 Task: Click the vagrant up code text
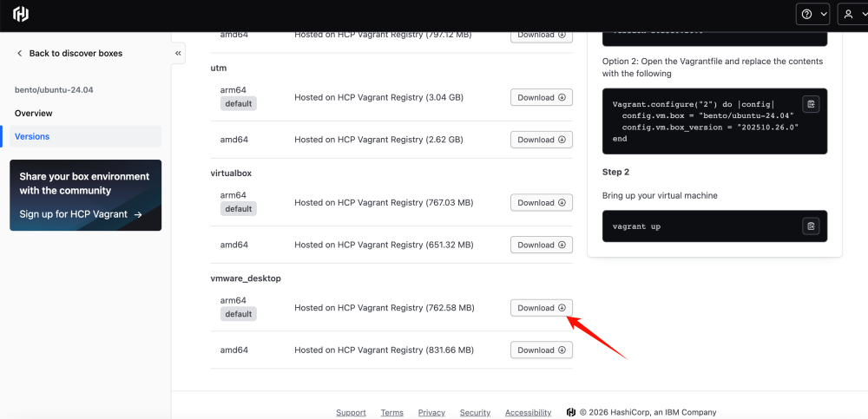point(636,226)
